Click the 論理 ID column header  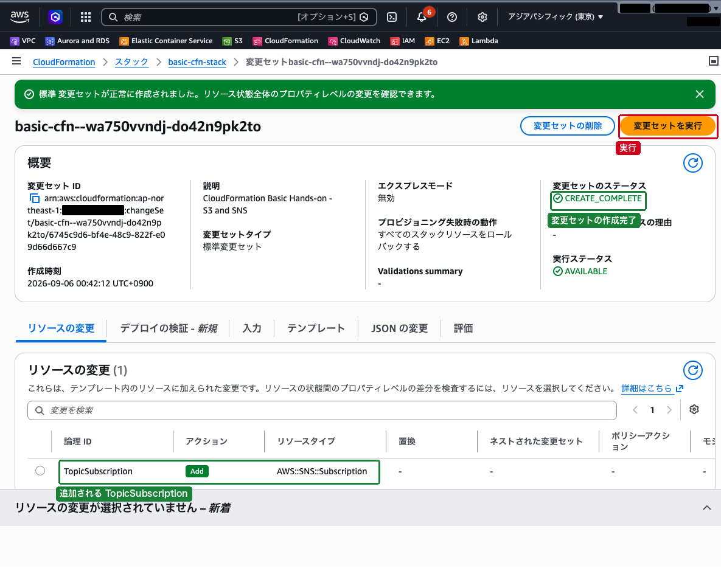tap(78, 441)
